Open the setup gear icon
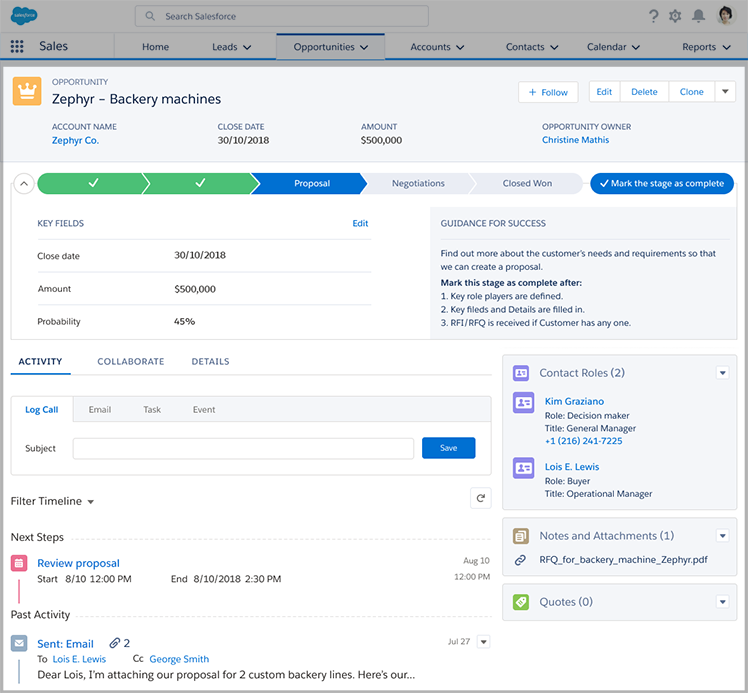 coord(675,16)
